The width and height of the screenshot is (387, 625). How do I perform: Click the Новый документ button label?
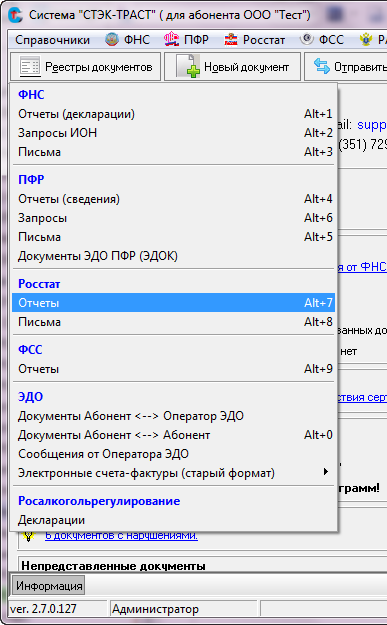246,67
